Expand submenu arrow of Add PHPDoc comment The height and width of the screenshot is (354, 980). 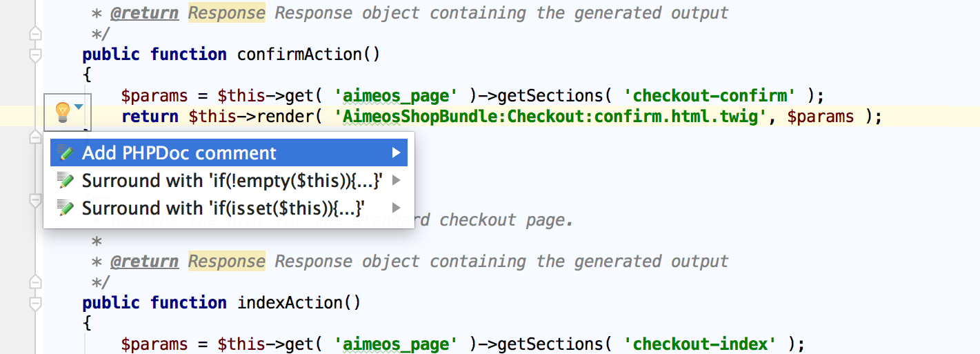pyautogui.click(x=396, y=153)
